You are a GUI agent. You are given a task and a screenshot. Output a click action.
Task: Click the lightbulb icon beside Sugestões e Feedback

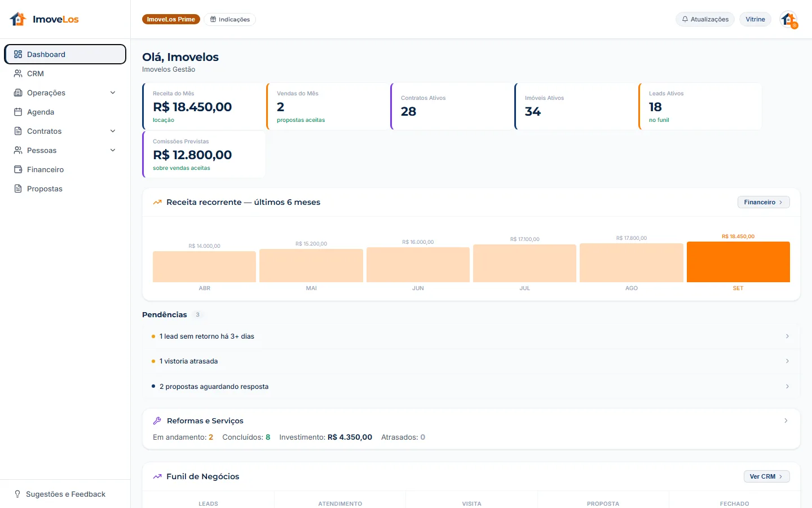17,494
